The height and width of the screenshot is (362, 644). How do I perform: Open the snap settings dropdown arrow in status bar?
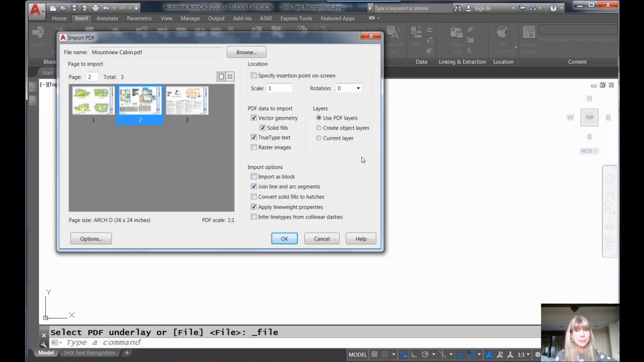pos(393,354)
